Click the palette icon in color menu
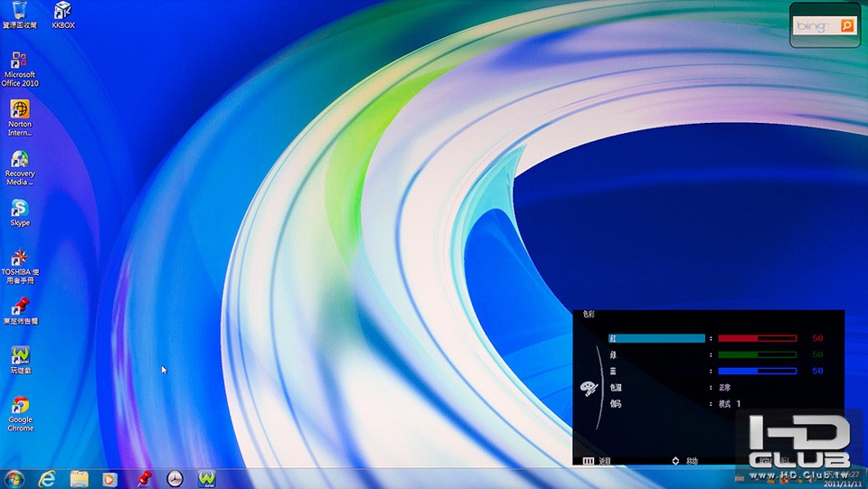 [589, 389]
